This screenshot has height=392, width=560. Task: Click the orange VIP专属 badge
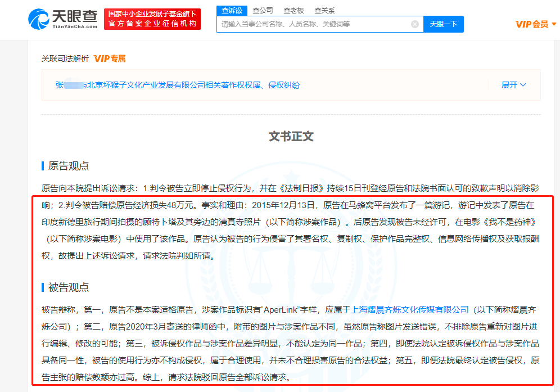(x=110, y=58)
